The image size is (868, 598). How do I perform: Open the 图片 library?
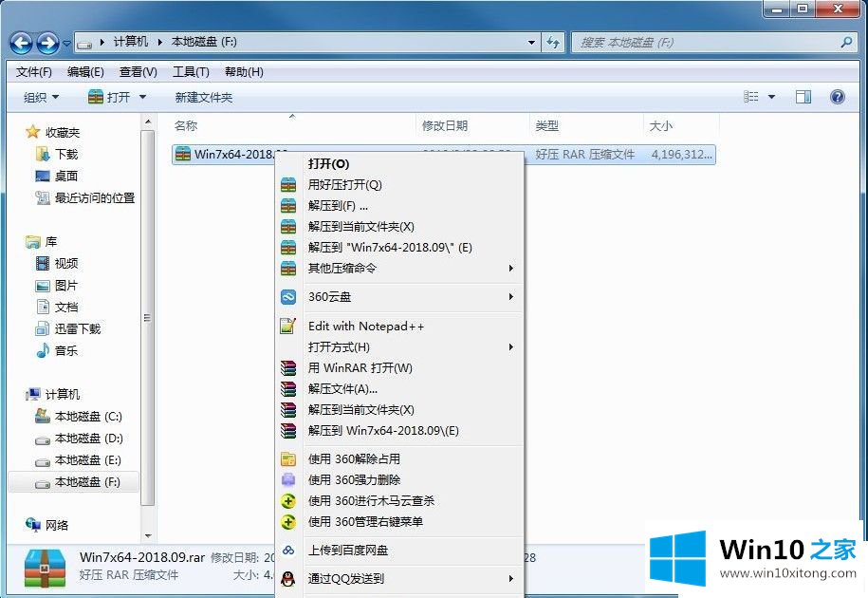point(57,285)
